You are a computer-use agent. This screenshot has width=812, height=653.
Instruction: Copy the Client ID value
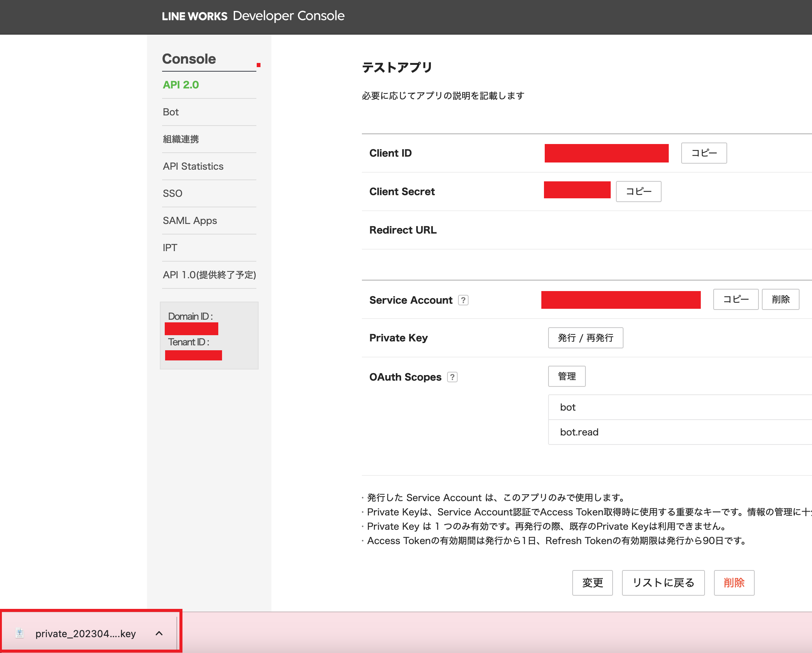coord(703,153)
